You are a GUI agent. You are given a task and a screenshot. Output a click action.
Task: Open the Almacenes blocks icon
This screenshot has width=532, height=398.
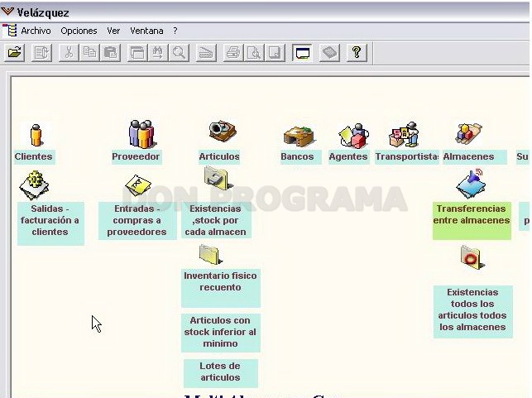[468, 132]
